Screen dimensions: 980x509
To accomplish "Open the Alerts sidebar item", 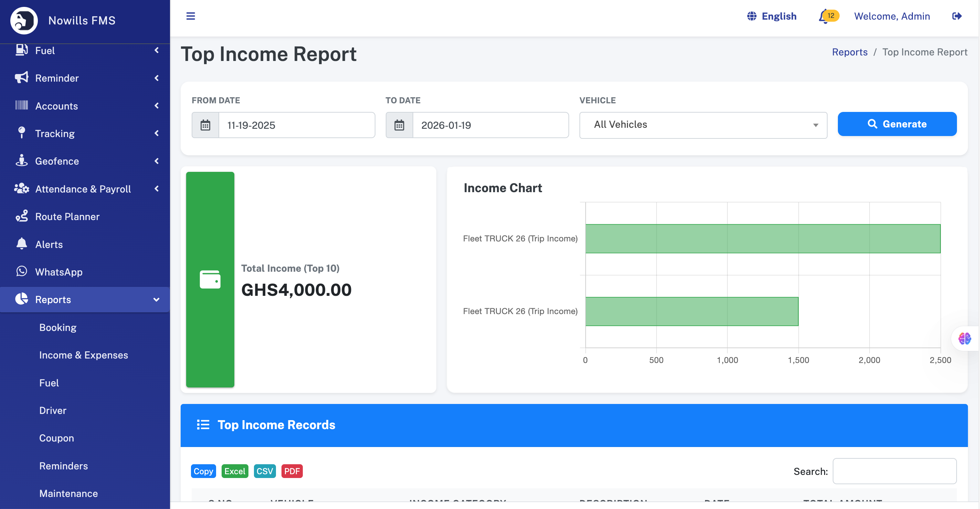I will [x=49, y=244].
